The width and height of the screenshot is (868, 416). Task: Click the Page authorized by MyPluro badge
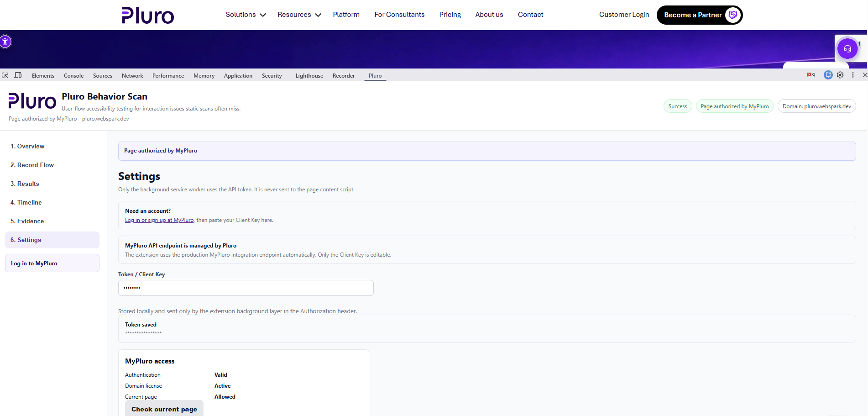pos(735,106)
